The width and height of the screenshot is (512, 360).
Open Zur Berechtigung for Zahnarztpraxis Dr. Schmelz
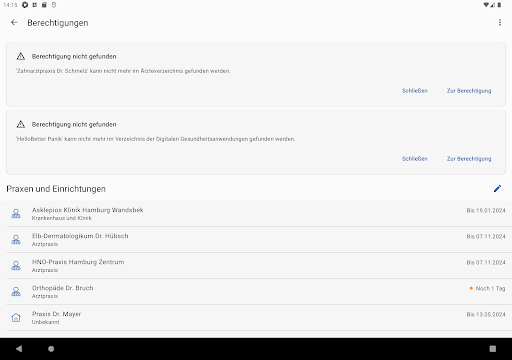coord(469,91)
